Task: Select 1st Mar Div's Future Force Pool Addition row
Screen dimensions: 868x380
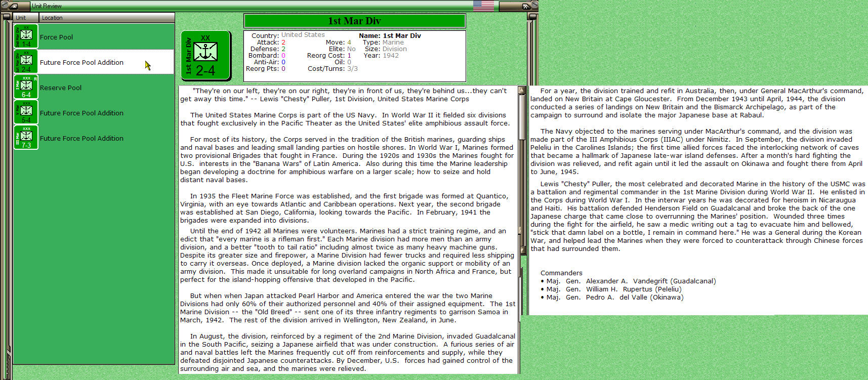Action: click(94, 62)
